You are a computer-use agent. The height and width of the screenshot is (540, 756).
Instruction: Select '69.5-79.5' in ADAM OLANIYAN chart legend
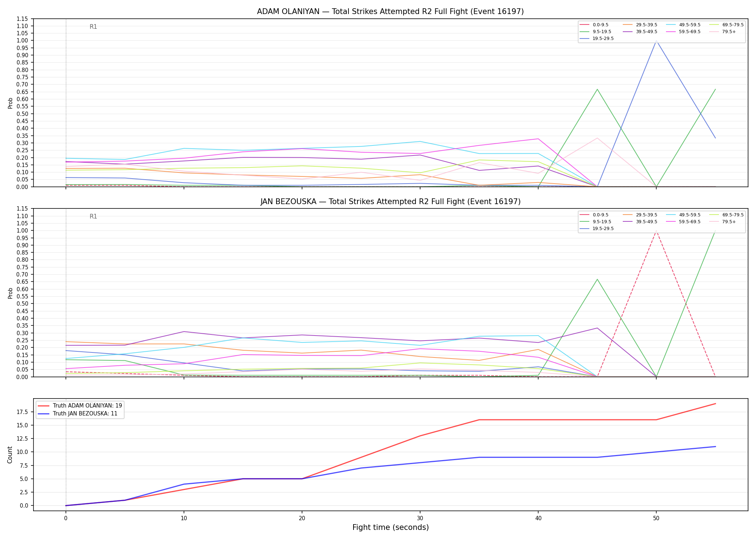coord(726,25)
